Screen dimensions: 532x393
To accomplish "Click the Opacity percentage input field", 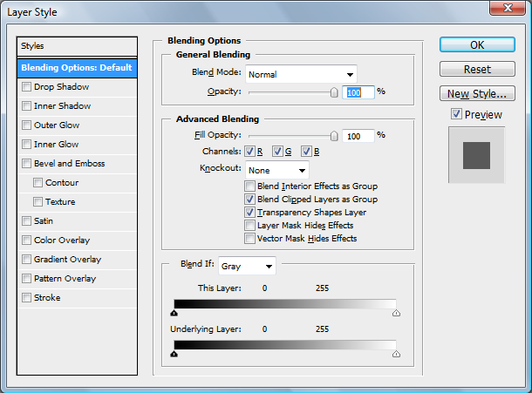I will click(x=358, y=92).
